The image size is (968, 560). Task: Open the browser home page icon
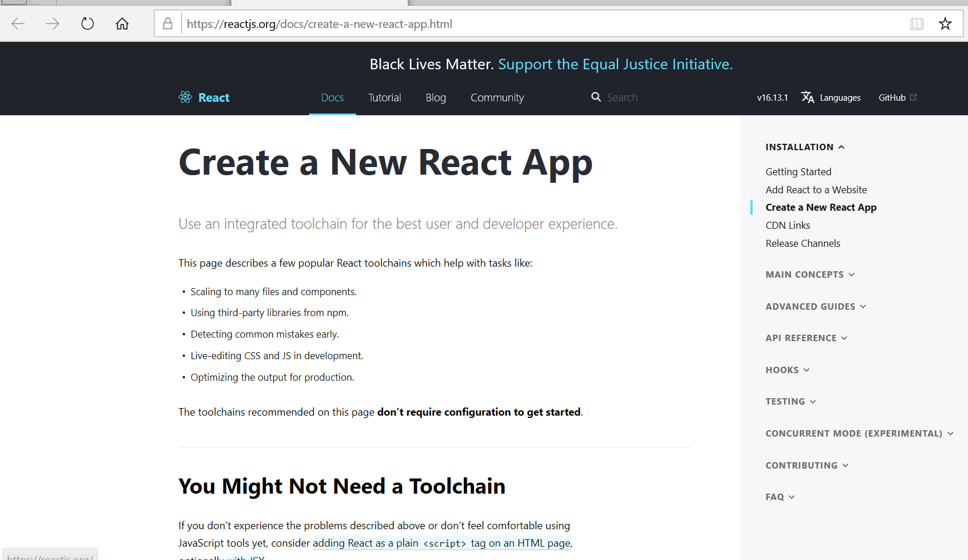point(122,24)
